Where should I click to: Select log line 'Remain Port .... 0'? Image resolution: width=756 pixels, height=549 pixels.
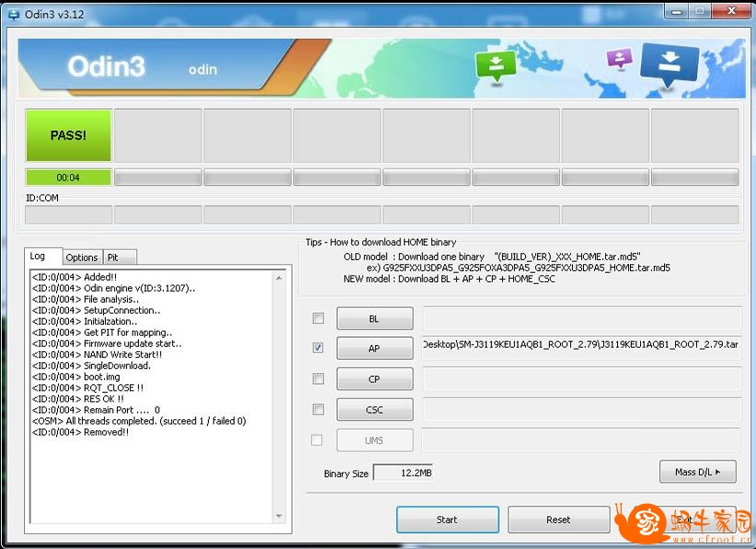tap(96, 410)
